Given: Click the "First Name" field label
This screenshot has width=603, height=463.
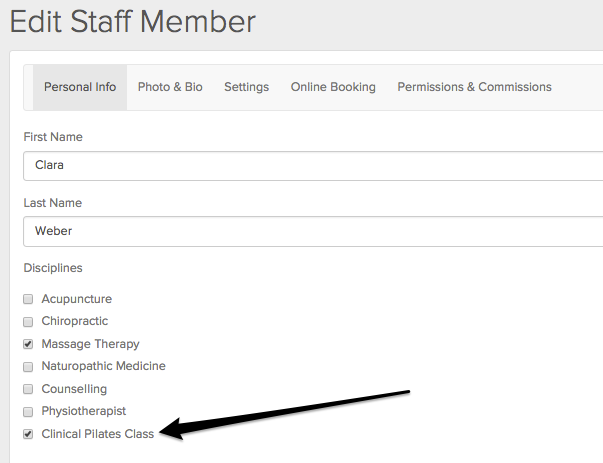Looking at the screenshot, I should [53, 136].
